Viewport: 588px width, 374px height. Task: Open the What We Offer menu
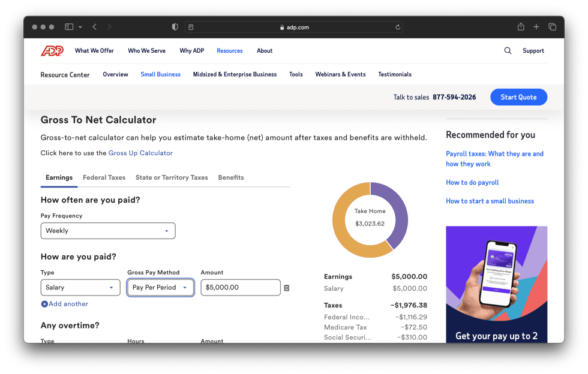click(94, 50)
